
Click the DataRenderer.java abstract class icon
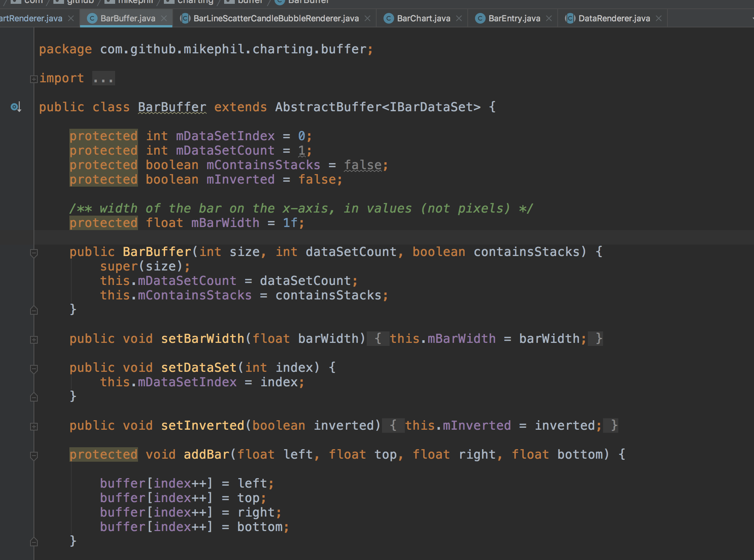(x=570, y=18)
